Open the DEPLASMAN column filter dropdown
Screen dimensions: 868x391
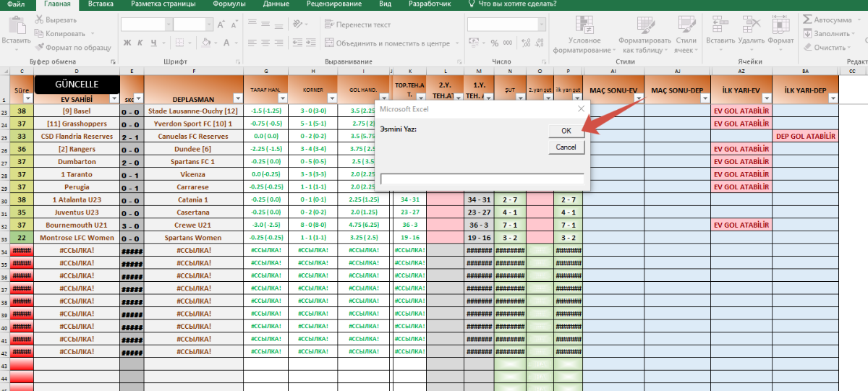pyautogui.click(x=238, y=98)
